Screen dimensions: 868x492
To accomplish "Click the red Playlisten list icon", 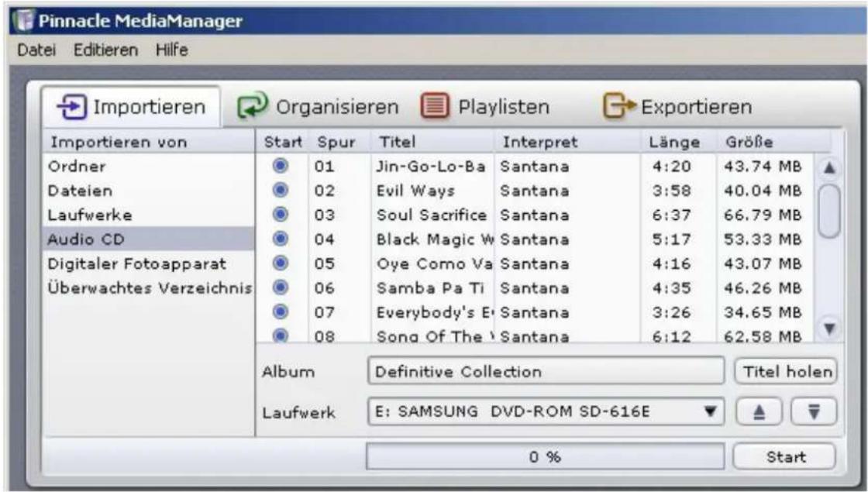I will pos(435,105).
